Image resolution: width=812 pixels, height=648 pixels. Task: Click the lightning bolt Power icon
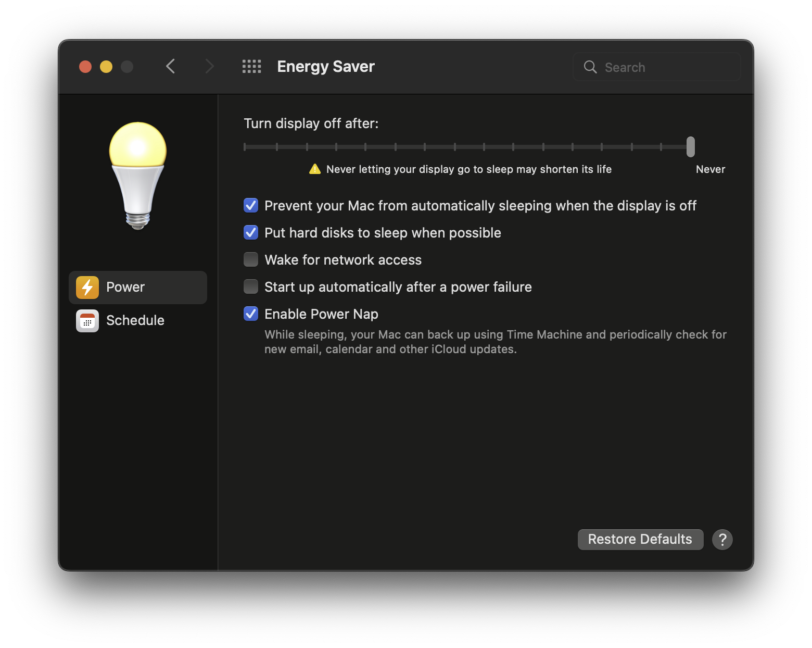tap(87, 288)
